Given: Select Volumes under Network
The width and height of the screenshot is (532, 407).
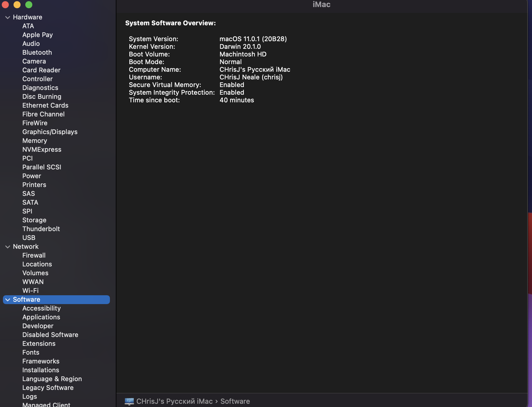Looking at the screenshot, I should click(36, 273).
